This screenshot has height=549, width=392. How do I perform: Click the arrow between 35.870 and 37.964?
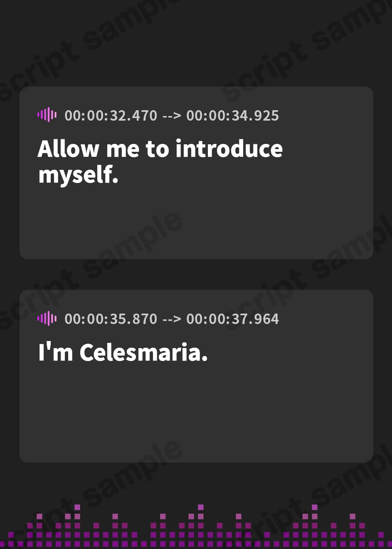tap(172, 319)
